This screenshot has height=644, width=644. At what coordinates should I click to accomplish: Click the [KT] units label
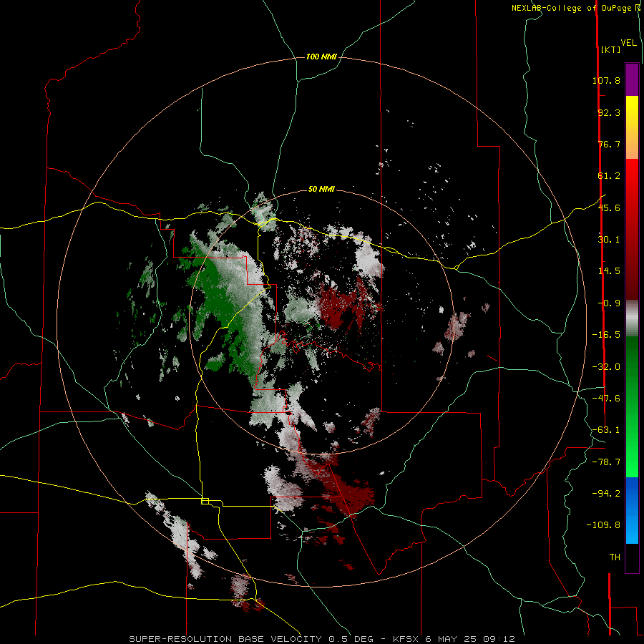tap(610, 49)
